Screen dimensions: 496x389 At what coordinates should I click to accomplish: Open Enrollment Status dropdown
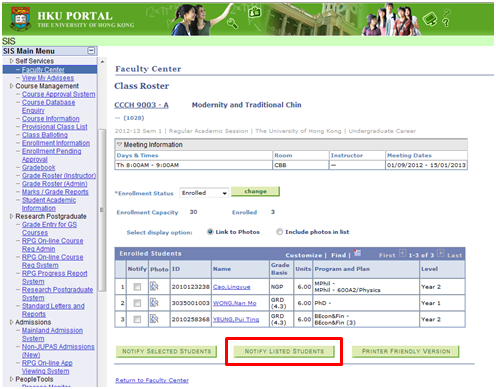[x=204, y=193]
